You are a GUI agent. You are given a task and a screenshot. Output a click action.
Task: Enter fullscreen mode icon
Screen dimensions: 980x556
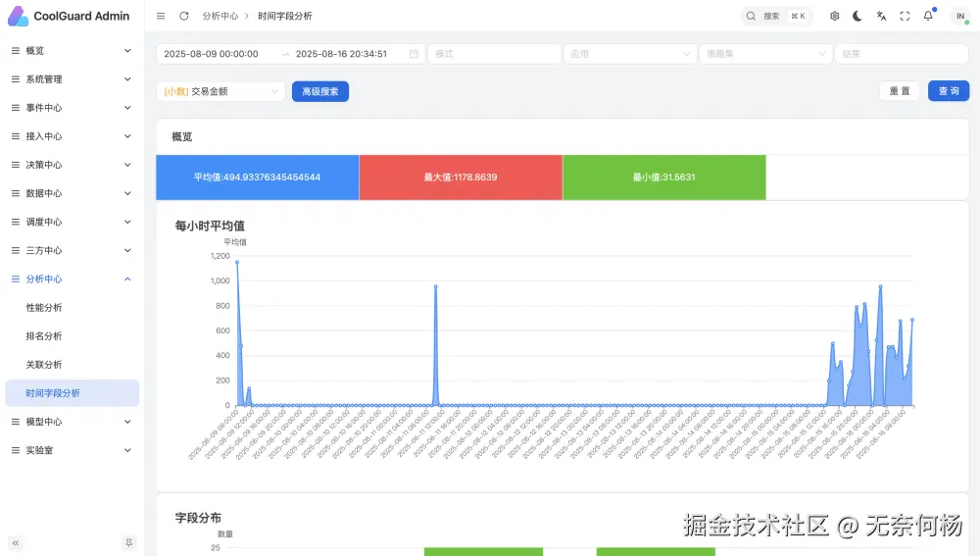pyautogui.click(x=905, y=17)
